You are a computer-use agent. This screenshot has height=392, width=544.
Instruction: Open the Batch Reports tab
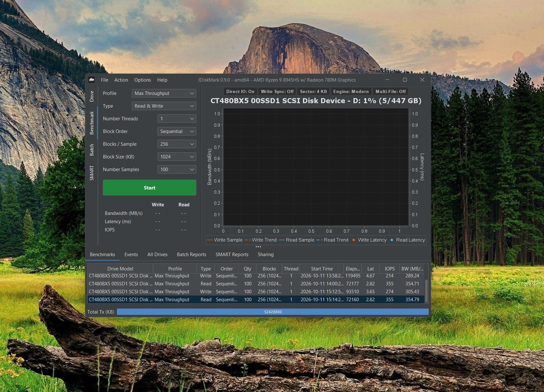(x=191, y=254)
